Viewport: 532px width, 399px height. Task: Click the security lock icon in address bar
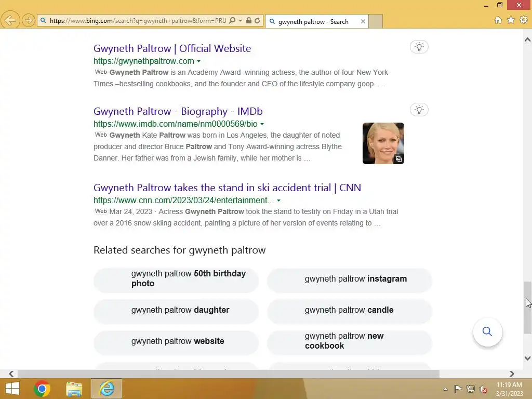click(249, 21)
